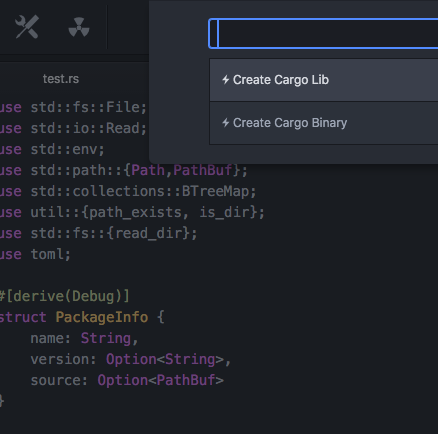Click the source: Option<PathBuf> field line

(127, 380)
